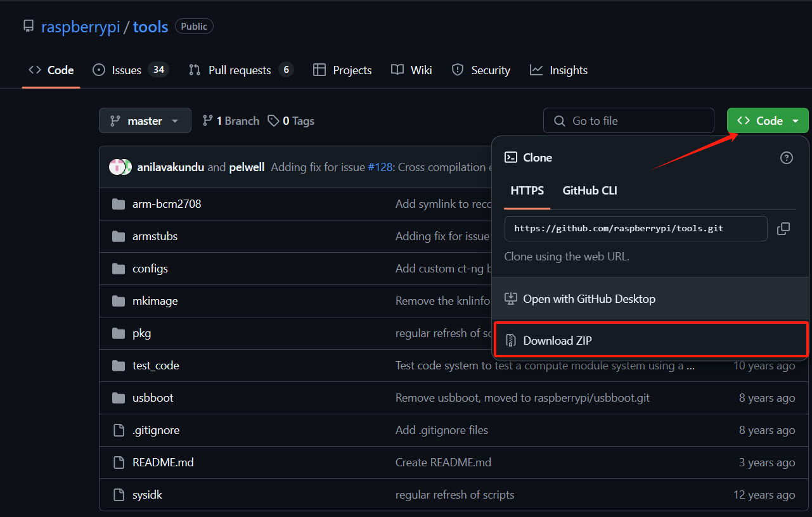
Task: Open the test_code commit message link
Action: click(545, 366)
